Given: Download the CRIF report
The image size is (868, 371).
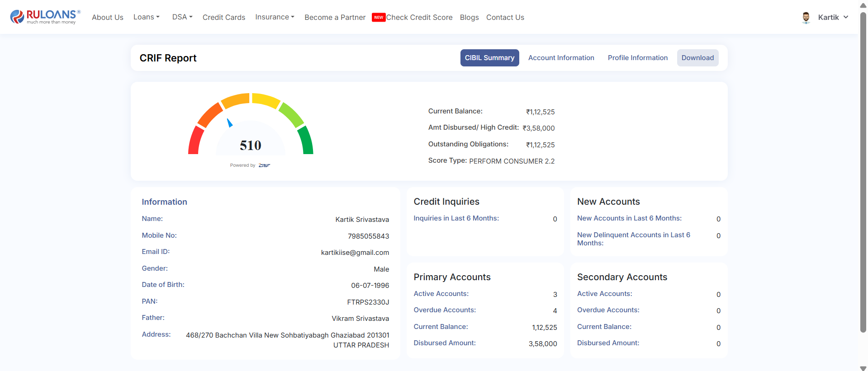Looking at the screenshot, I should coord(697,58).
